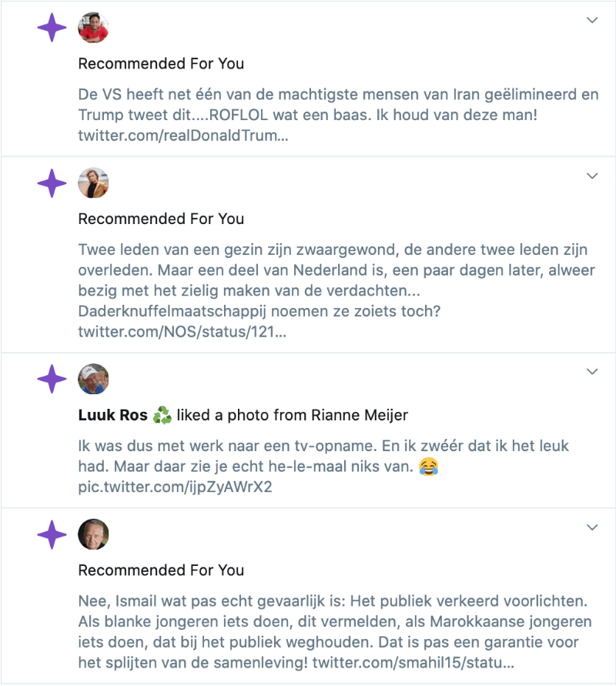Open the pic.twitter.com/ijpZyAWrX2 photo link
616x686 pixels.
pyautogui.click(x=176, y=487)
